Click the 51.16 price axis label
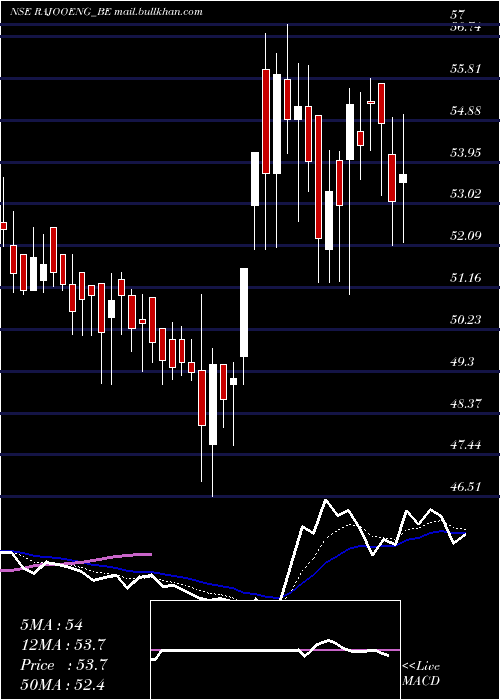 point(465,277)
